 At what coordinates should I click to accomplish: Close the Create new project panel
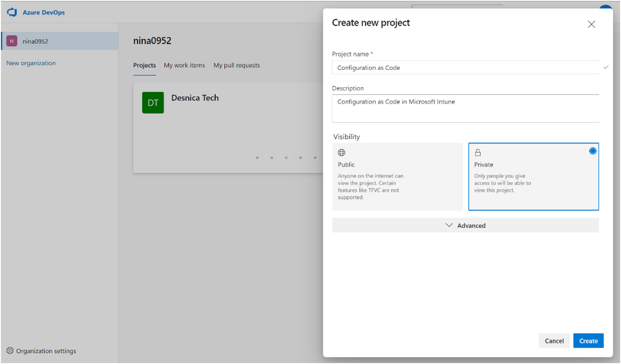pyautogui.click(x=591, y=24)
